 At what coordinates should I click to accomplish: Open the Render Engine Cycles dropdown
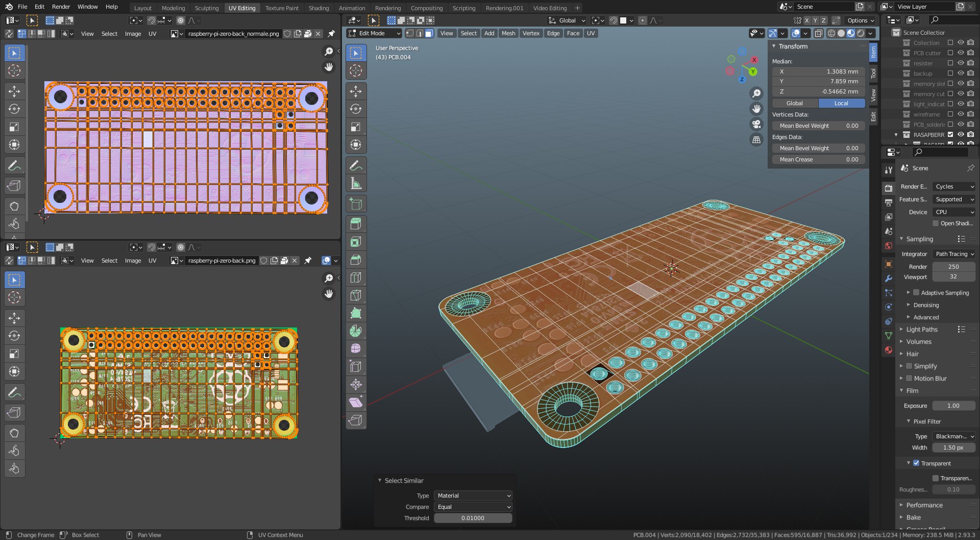[x=953, y=186]
